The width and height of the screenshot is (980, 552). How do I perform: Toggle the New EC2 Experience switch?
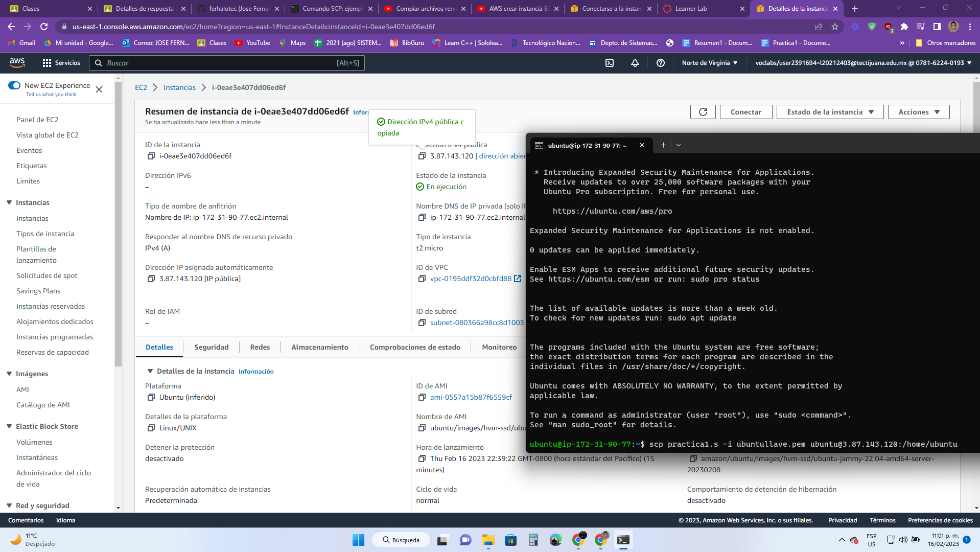(x=14, y=86)
